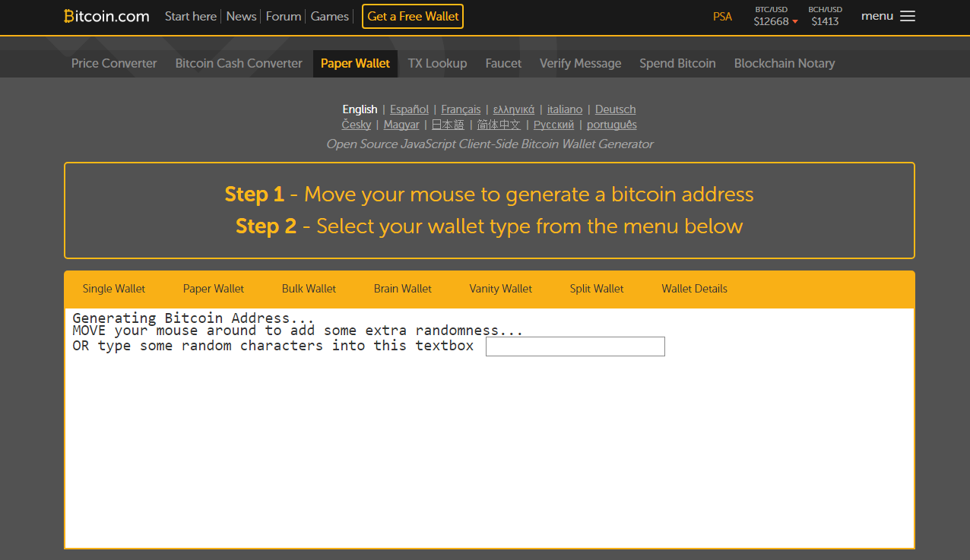970x560 pixels.
Task: Open the hamburger menu icon
Action: coord(907,16)
